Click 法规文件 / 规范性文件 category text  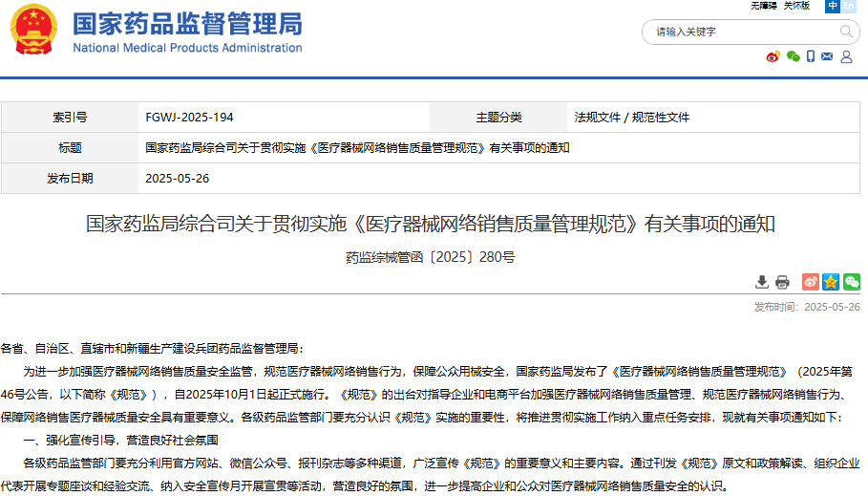pyautogui.click(x=631, y=118)
